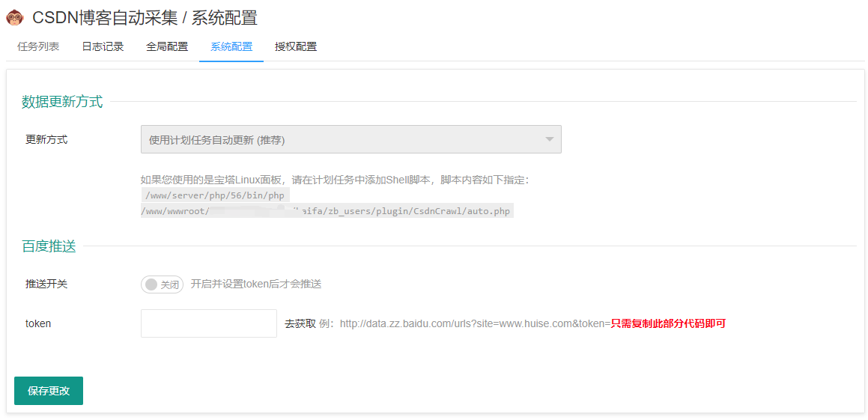Screen dimensions: 868x420
Task: Switch to the 任务列表 tab
Action: (38, 46)
